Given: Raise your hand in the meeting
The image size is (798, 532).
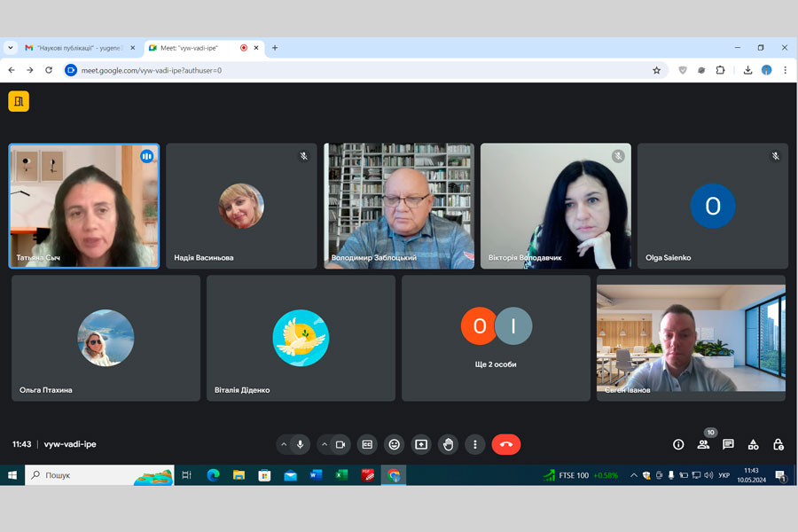Looking at the screenshot, I should click(x=448, y=444).
